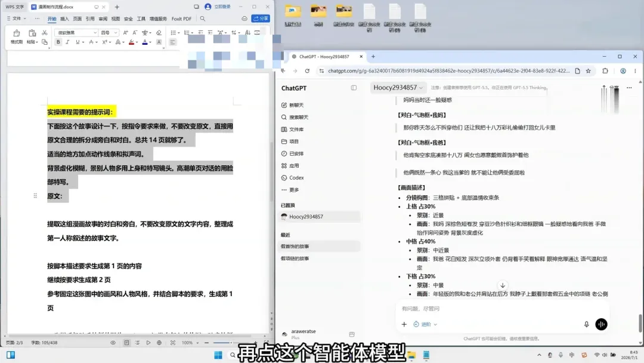Toggle Italic formatting in WPS
The height and width of the screenshot is (363, 644).
pyautogui.click(x=67, y=42)
